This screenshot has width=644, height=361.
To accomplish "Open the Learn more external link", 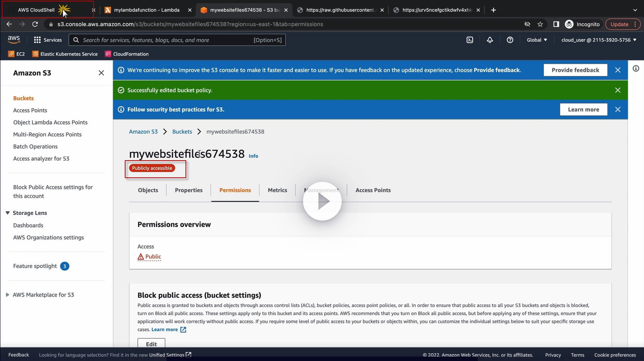I will [x=169, y=330].
